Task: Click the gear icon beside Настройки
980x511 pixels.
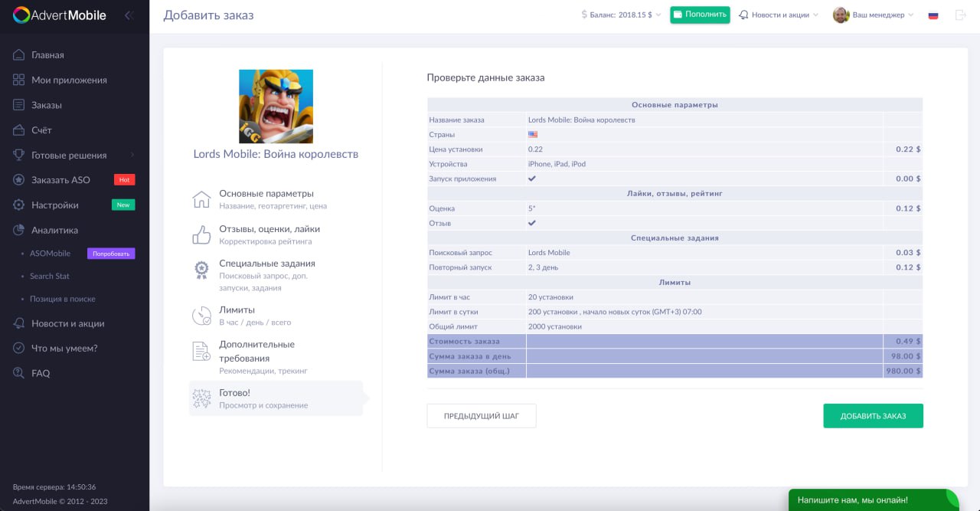Action: point(19,205)
